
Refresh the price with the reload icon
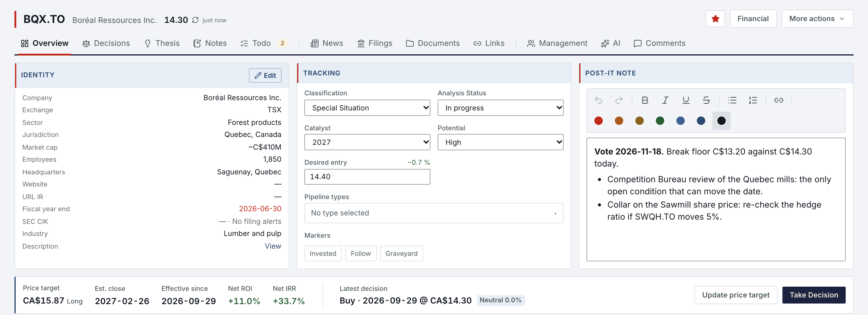coord(195,20)
